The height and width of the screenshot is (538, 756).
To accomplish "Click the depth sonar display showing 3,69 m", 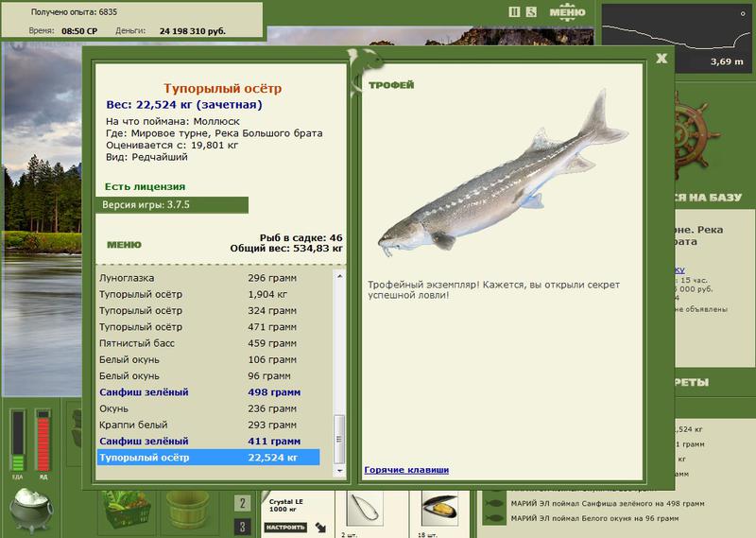I will click(x=677, y=38).
